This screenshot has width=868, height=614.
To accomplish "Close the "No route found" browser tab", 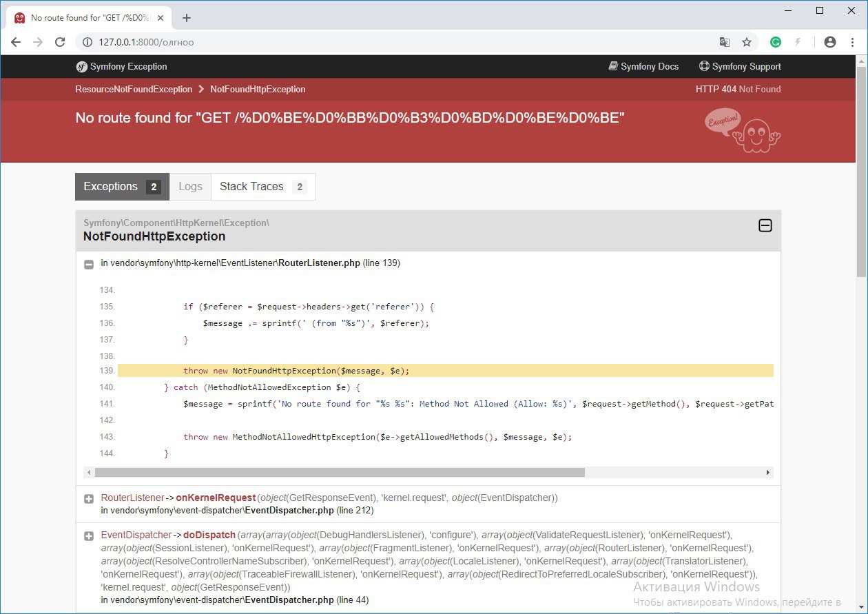I will (162, 18).
